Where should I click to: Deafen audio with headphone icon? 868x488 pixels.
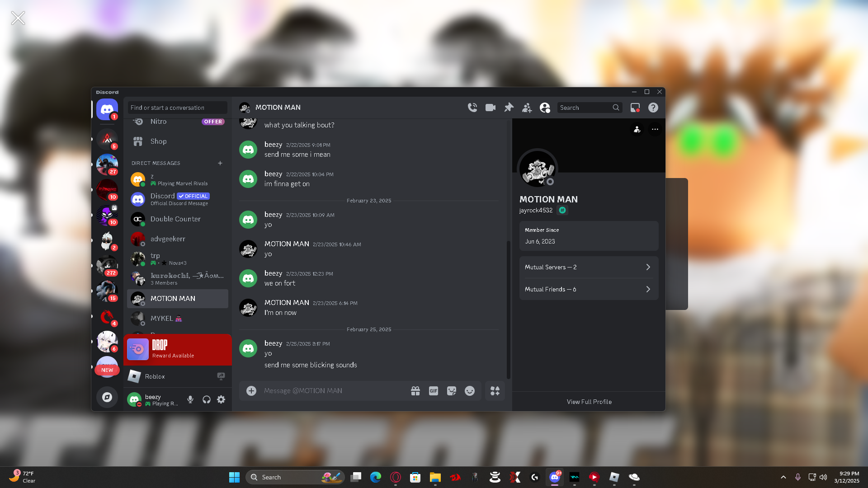coord(207,399)
